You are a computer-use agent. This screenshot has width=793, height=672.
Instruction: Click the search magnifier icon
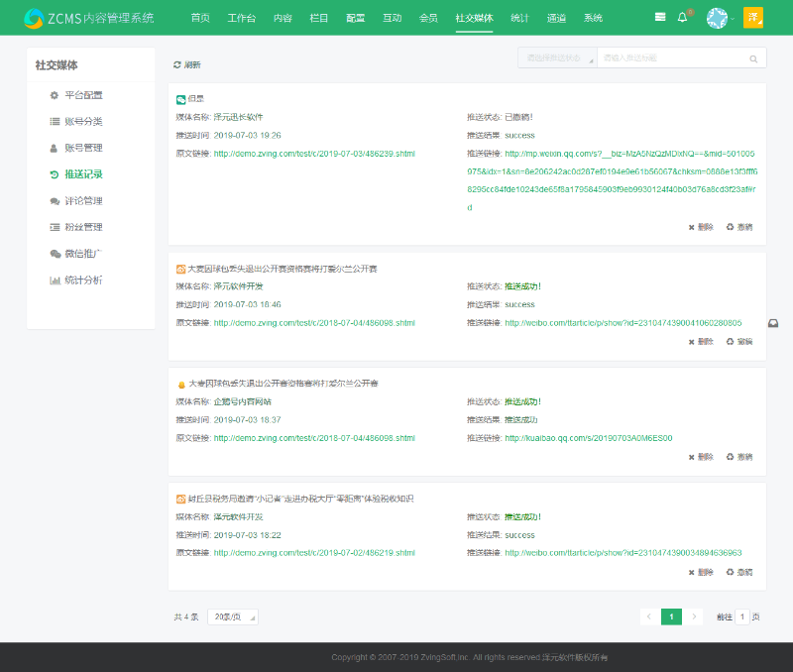(x=754, y=58)
